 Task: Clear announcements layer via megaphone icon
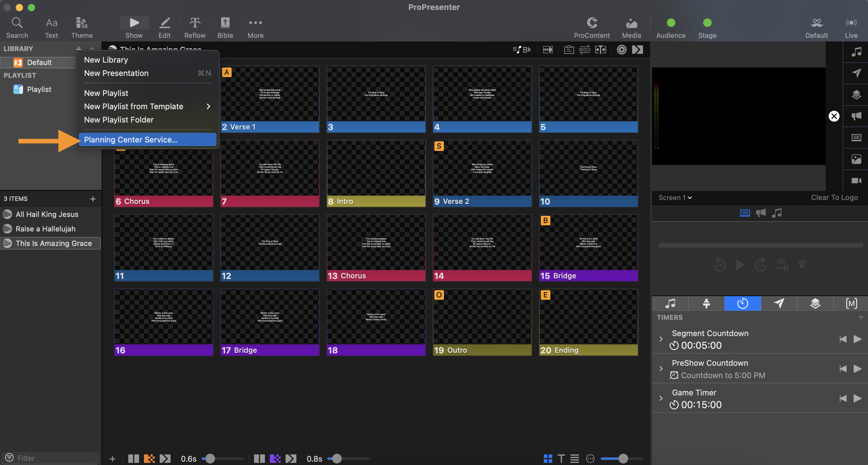[x=856, y=116]
